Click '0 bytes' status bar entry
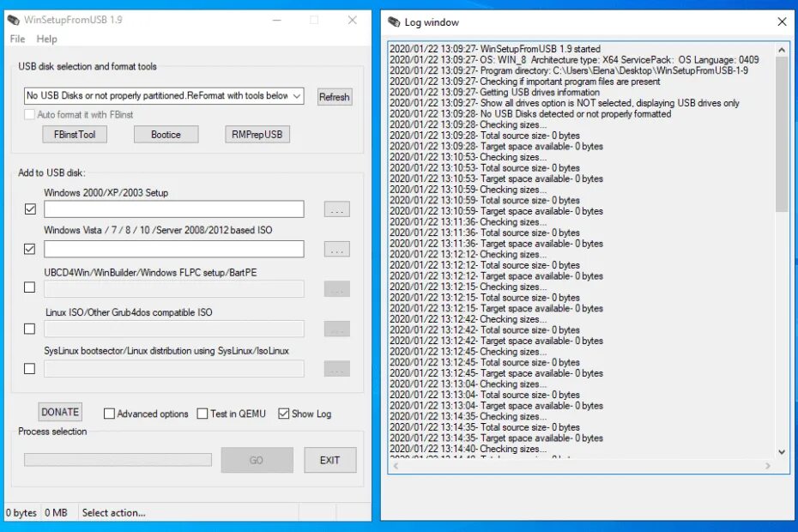Viewport: 798px width, 532px height. (21, 512)
